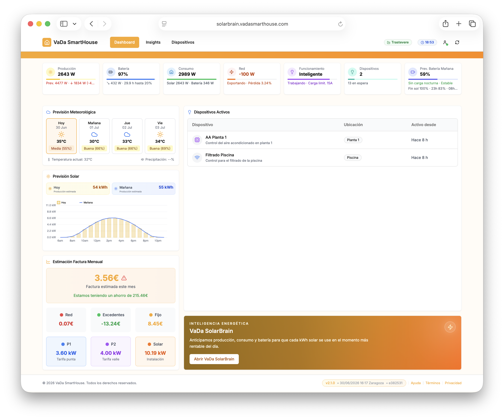504x420 pixels.
Task: Click the Batería 97% progress bar
Action: click(131, 79)
